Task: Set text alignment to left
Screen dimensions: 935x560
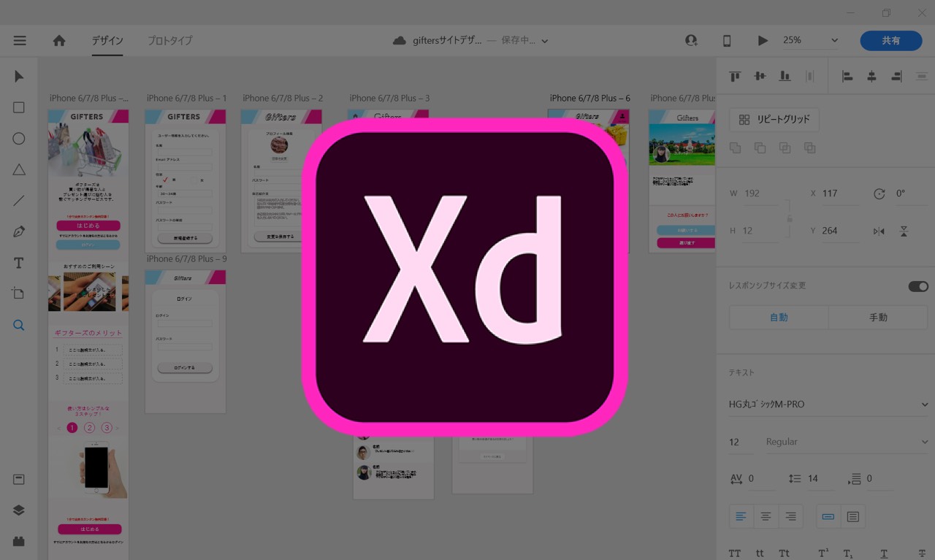Action: coord(741,516)
